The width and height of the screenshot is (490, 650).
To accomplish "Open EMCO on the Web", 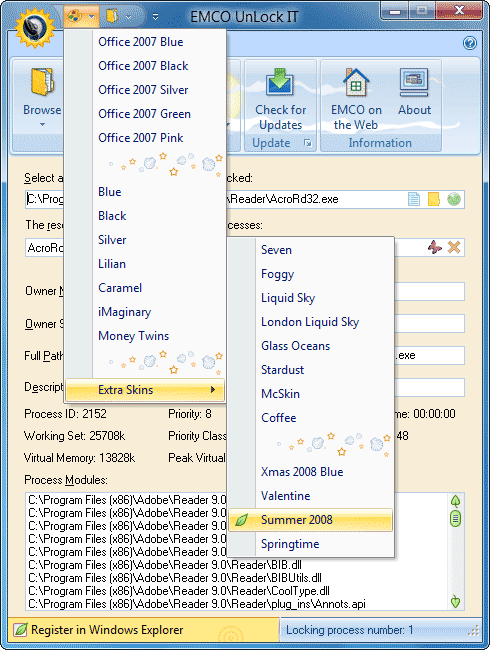I will pyautogui.click(x=356, y=99).
